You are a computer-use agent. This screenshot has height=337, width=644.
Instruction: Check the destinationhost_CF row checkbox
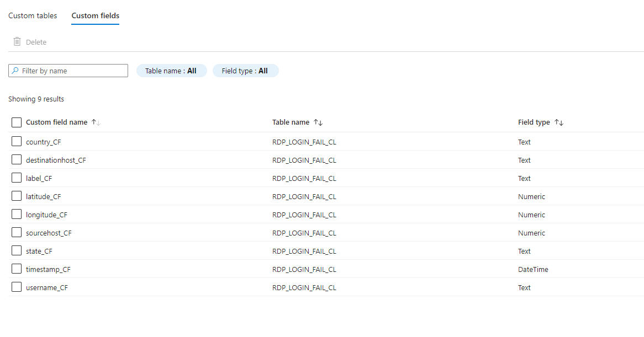[x=17, y=159]
